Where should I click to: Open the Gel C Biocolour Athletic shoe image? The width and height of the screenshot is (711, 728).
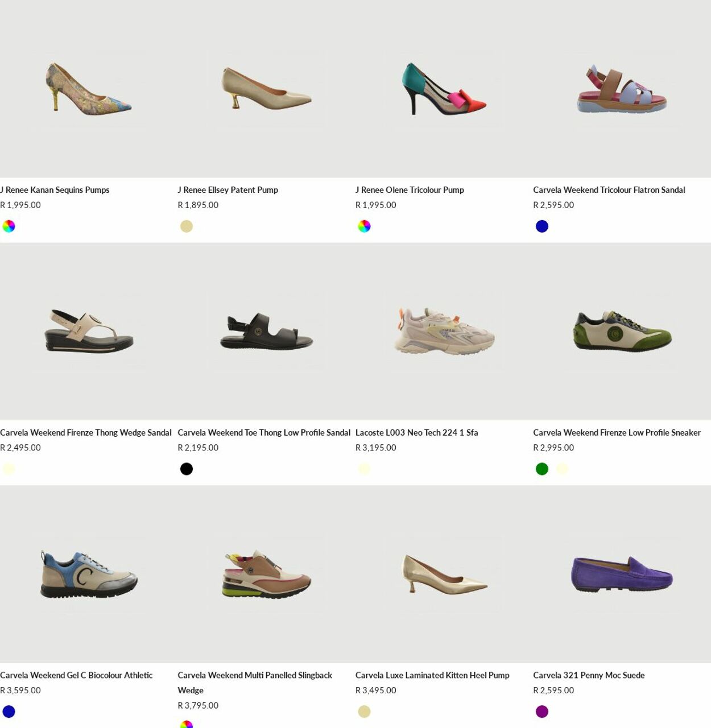89,574
